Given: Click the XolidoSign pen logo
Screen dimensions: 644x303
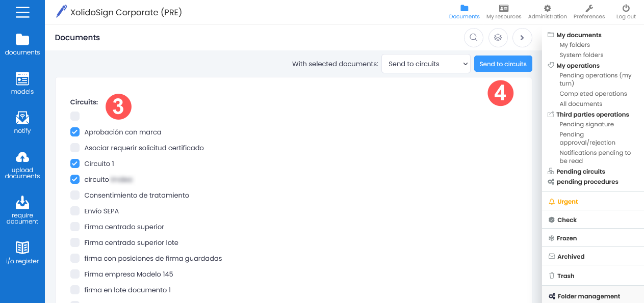Looking at the screenshot, I should click(x=61, y=12).
